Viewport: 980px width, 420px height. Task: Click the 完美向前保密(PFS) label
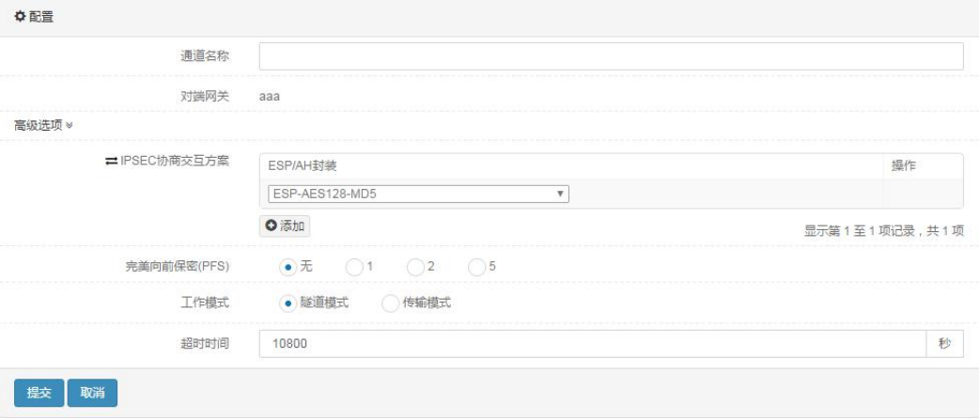(178, 267)
